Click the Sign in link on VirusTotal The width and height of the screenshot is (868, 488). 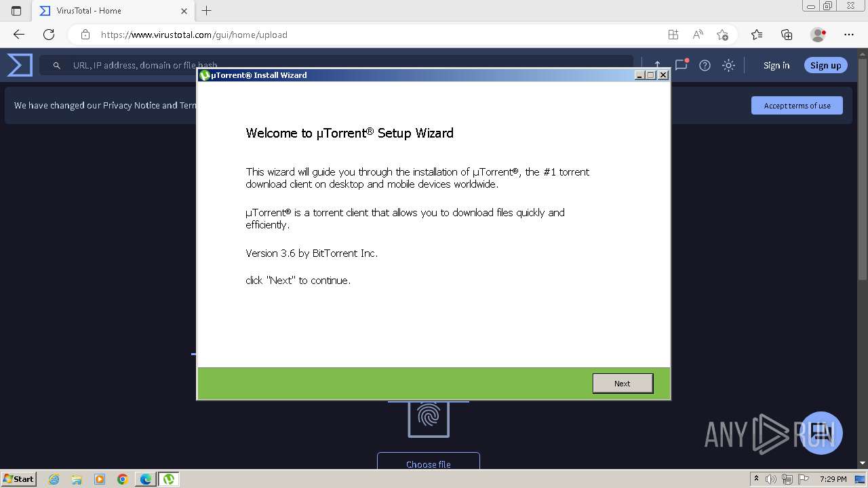[776, 65]
